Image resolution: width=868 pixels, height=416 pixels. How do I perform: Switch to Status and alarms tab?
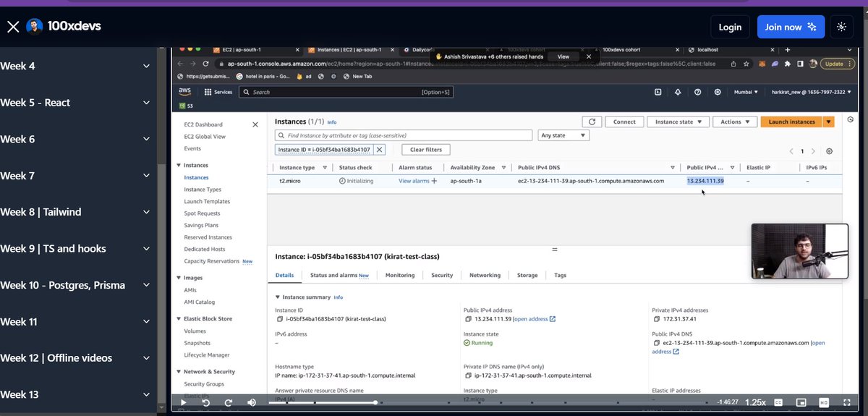[339, 276]
